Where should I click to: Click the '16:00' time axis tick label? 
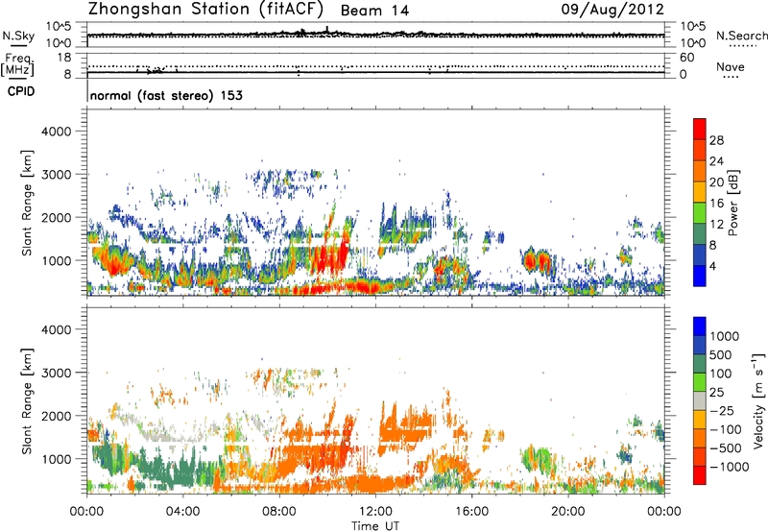tap(471, 512)
